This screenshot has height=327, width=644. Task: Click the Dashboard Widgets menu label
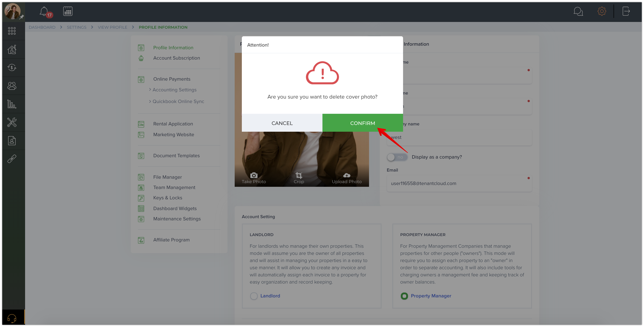[175, 209]
